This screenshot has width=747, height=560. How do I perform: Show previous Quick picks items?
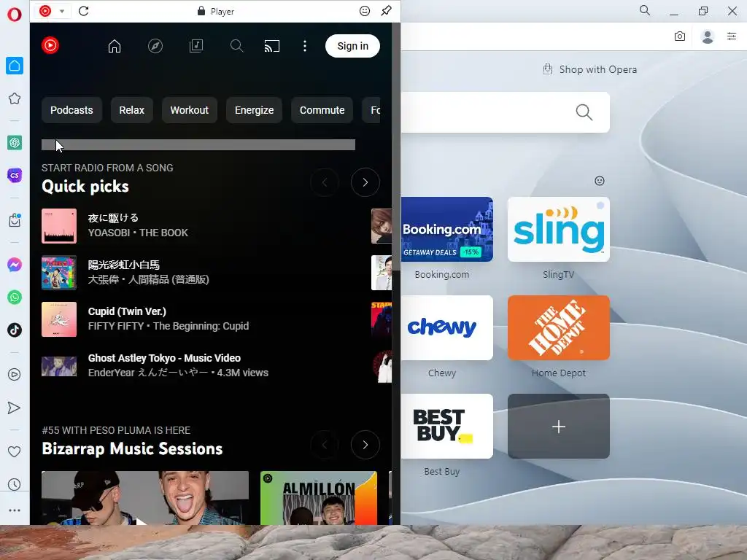pyautogui.click(x=325, y=182)
